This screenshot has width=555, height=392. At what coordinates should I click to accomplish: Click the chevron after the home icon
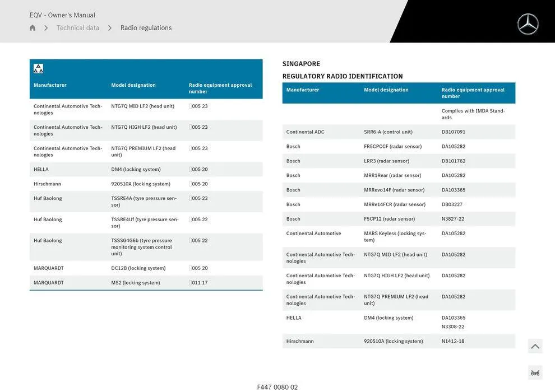coord(46,27)
